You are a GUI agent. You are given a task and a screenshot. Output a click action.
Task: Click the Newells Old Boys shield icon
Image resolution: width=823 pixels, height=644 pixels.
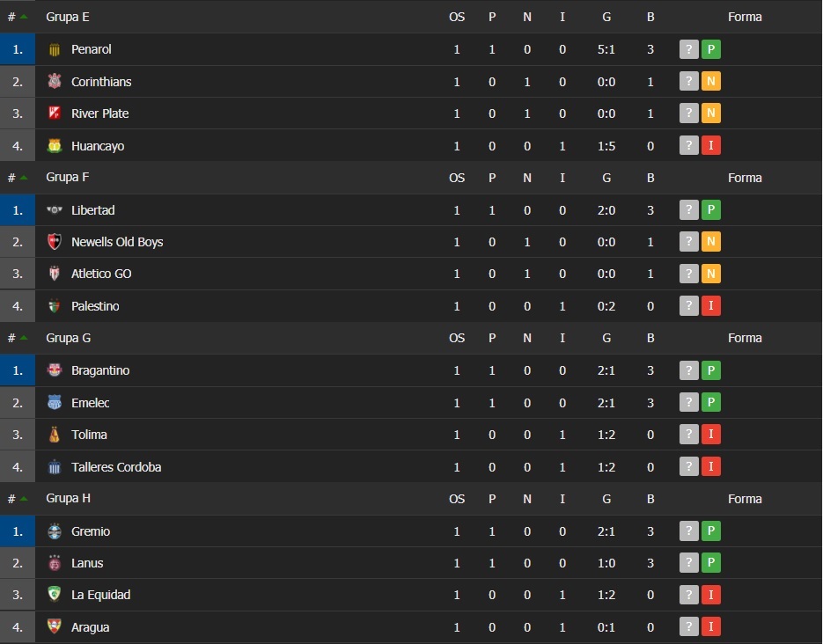[55, 242]
